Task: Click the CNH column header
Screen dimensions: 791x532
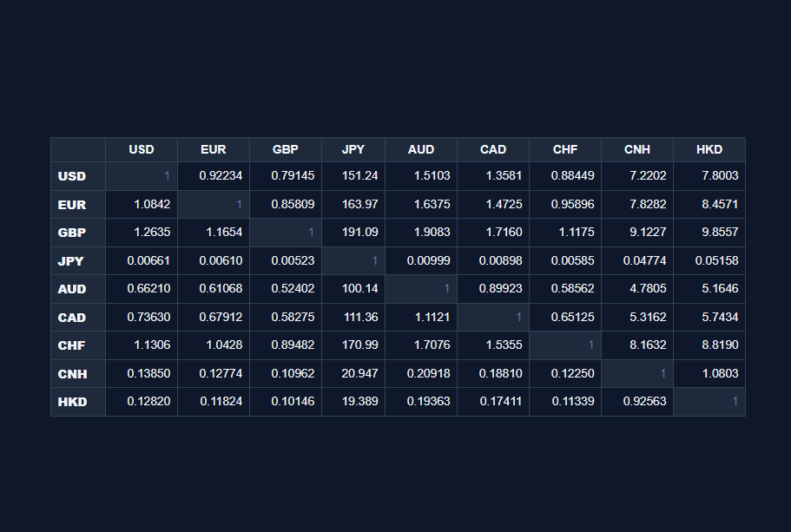Action: pos(637,150)
